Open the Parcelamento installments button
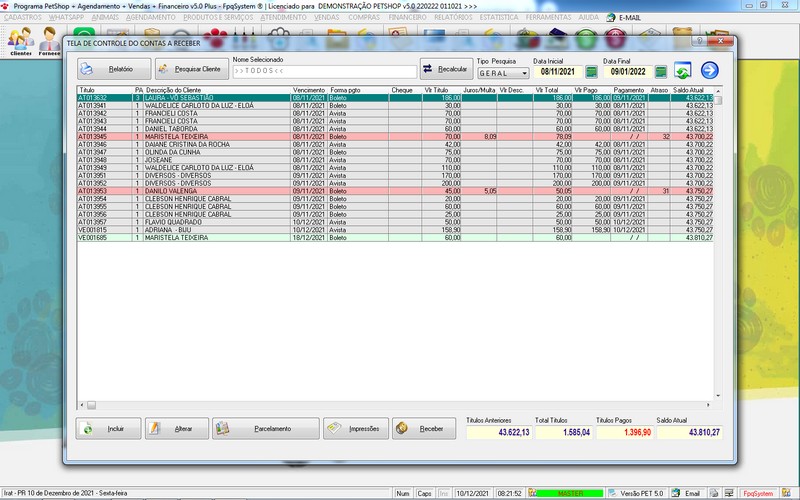 (x=265, y=428)
